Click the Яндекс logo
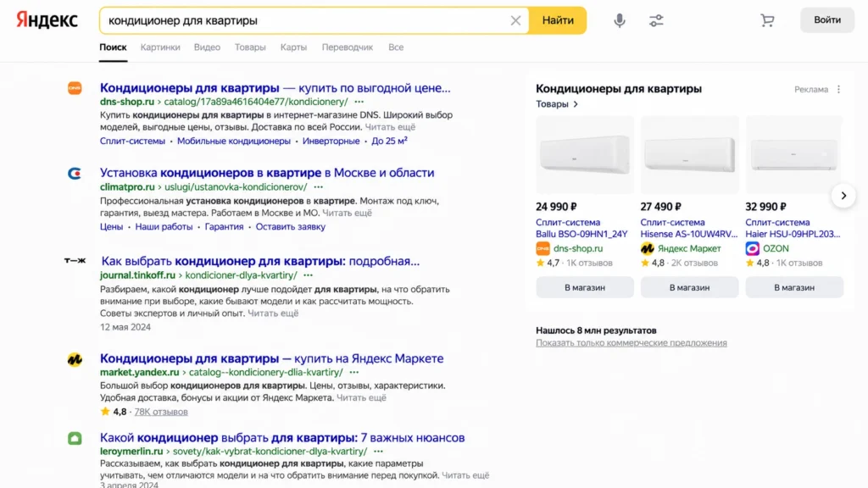The image size is (868, 488). 47,20
